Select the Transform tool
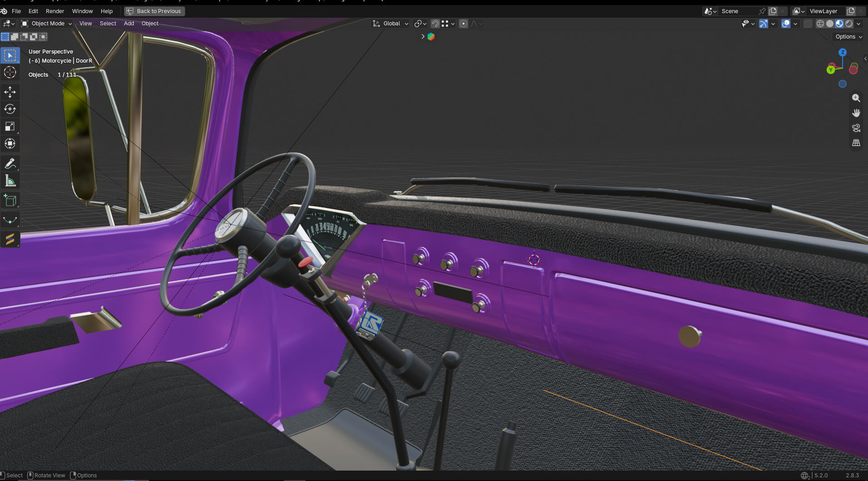The height and width of the screenshot is (481, 868). coord(10,144)
